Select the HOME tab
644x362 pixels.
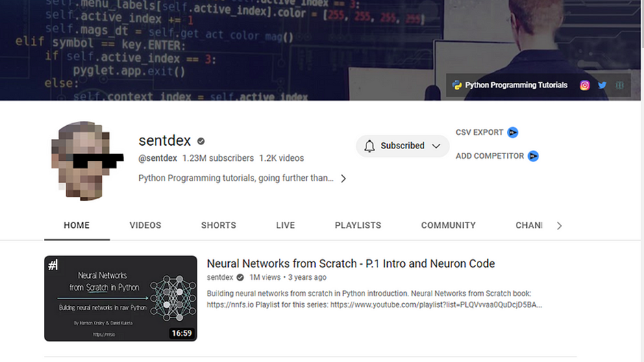[x=77, y=225]
